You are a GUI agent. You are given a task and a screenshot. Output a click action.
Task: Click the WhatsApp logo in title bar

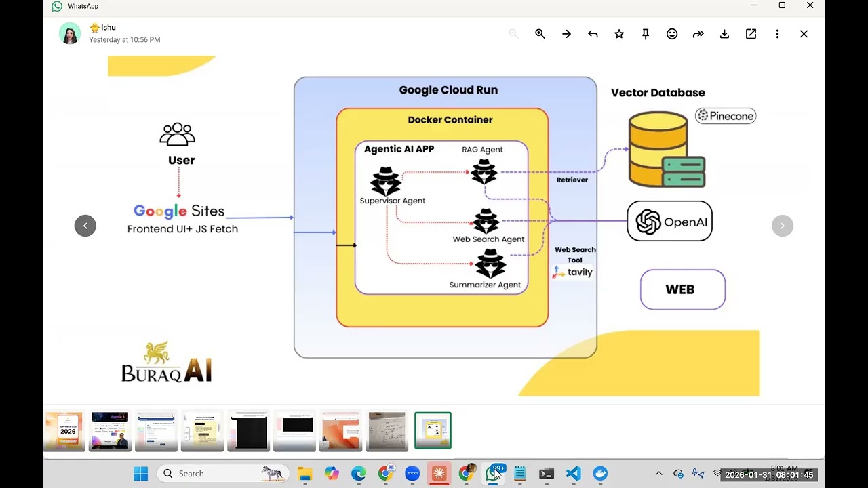57,6
